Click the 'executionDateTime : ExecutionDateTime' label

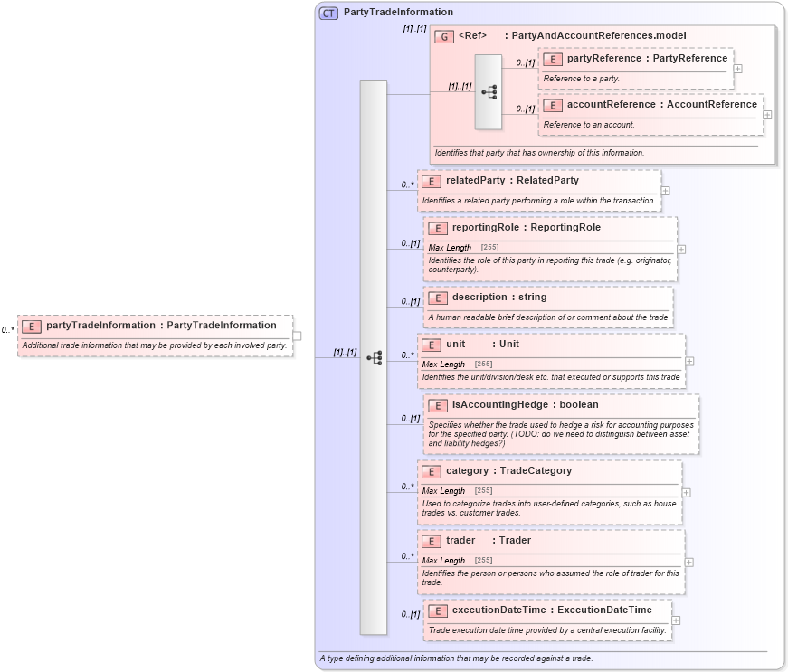pos(552,610)
